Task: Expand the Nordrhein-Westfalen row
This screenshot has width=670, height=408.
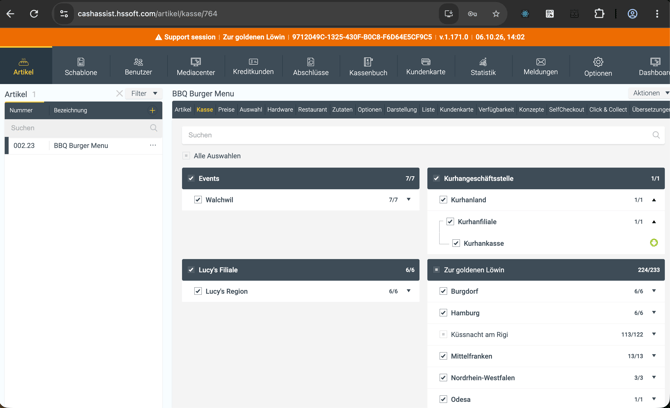Action: [x=654, y=377]
